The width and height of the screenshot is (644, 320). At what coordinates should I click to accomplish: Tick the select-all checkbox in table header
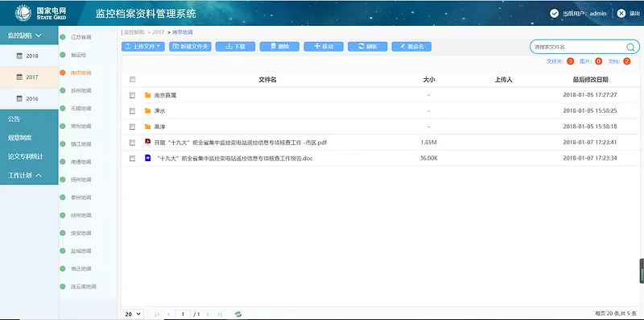point(132,80)
